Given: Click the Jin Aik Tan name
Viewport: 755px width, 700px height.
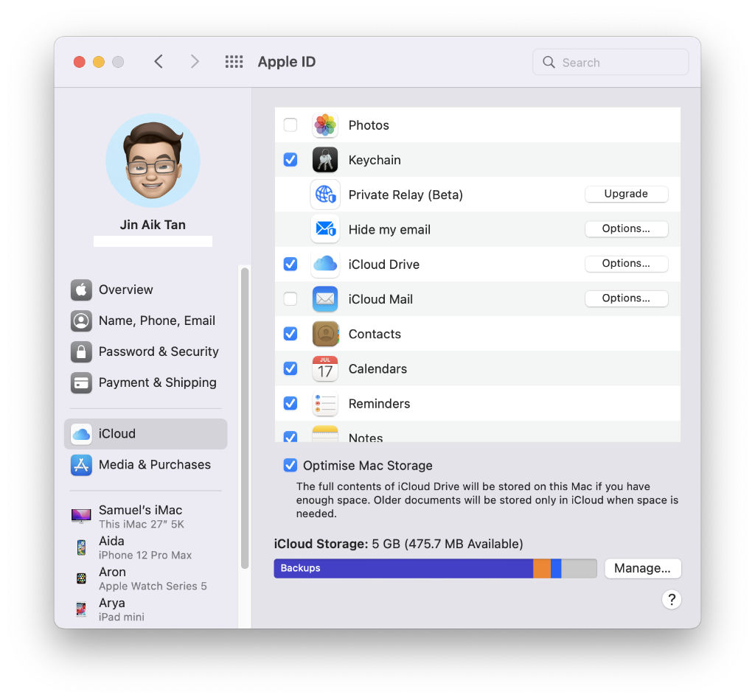Looking at the screenshot, I should point(153,225).
